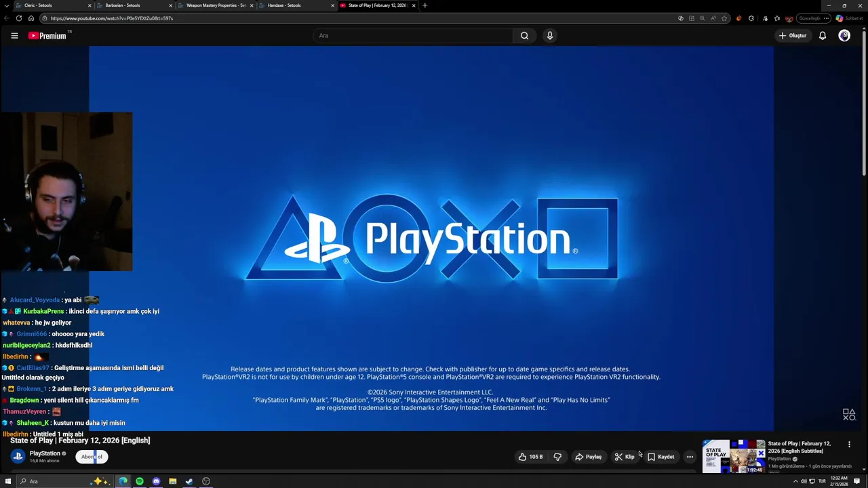Image resolution: width=868 pixels, height=488 pixels.
Task: Click the video title State of Play English
Action: pos(80,441)
